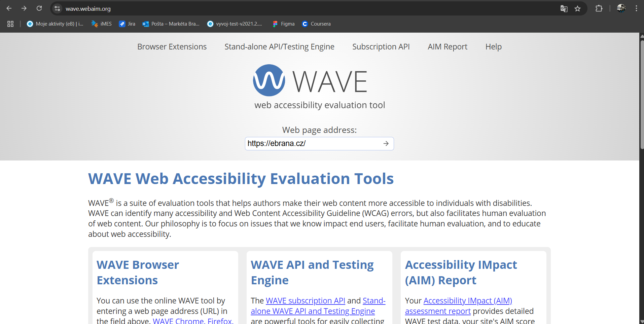Open the vyvoj-test-v2021.2 bookmark
The width and height of the screenshot is (644, 324).
point(235,24)
